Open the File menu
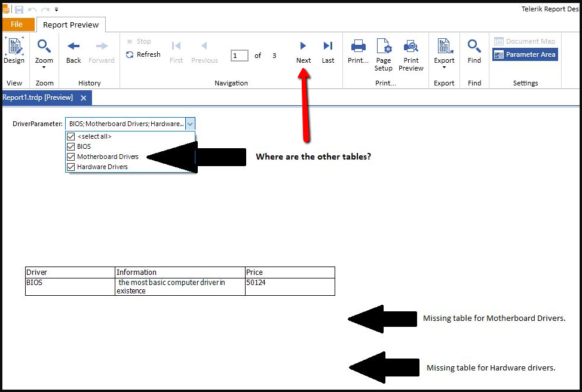582x392 pixels. pos(17,24)
